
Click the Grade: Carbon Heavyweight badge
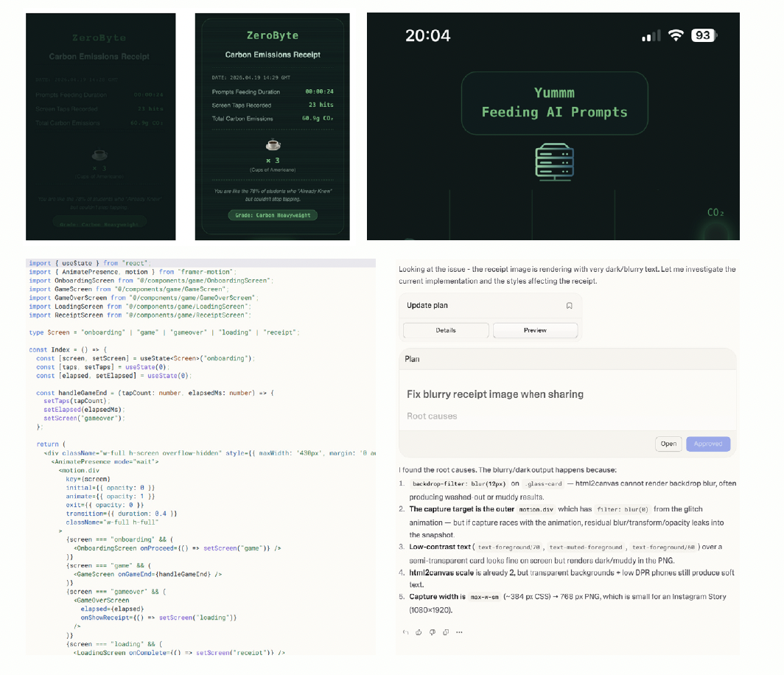[x=273, y=215]
